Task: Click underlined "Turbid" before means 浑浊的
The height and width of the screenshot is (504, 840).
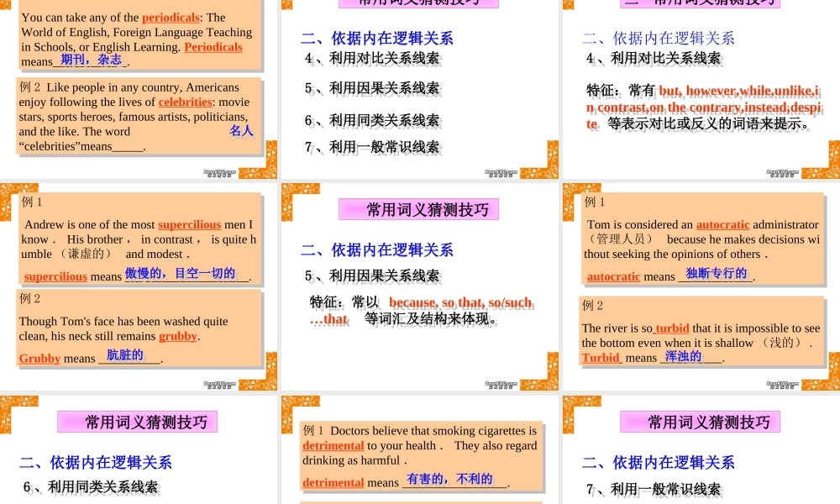Action: click(x=601, y=358)
